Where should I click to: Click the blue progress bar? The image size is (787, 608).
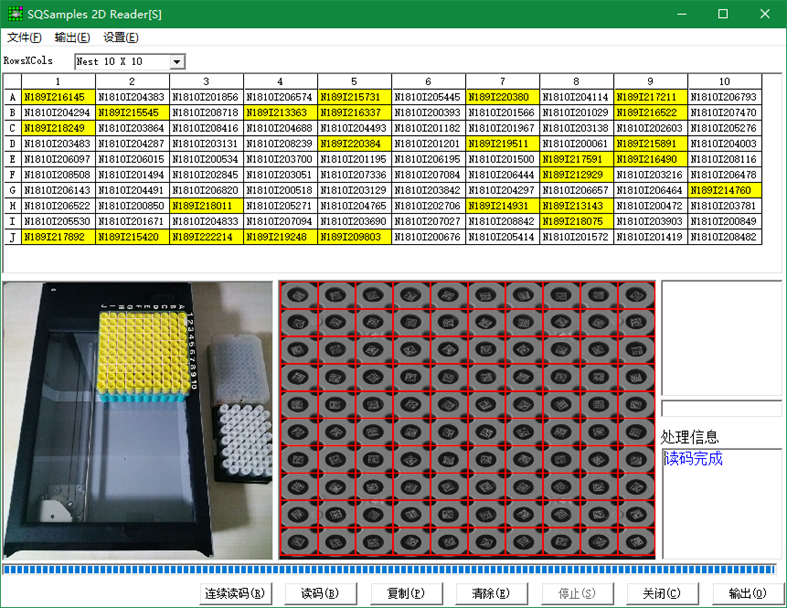click(392, 570)
